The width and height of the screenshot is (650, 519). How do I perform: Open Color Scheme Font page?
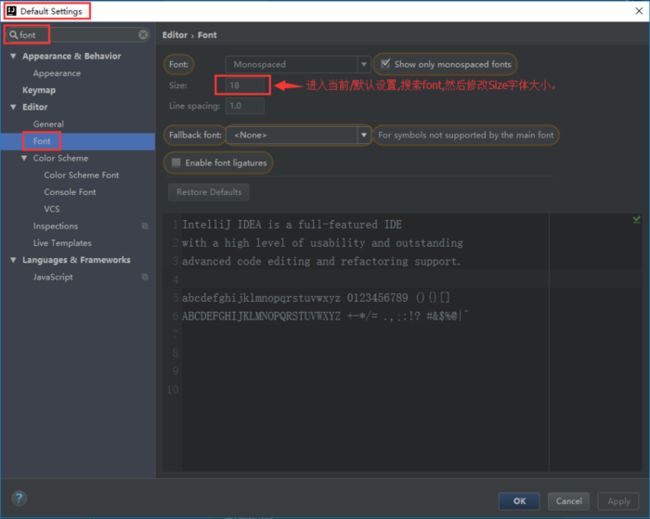(x=81, y=175)
